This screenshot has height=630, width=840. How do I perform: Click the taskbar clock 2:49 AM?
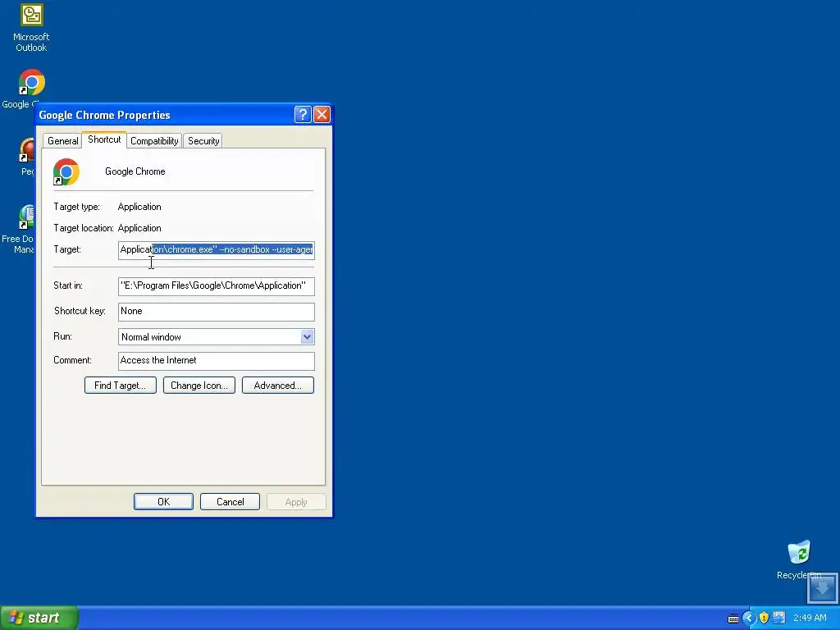tap(810, 618)
